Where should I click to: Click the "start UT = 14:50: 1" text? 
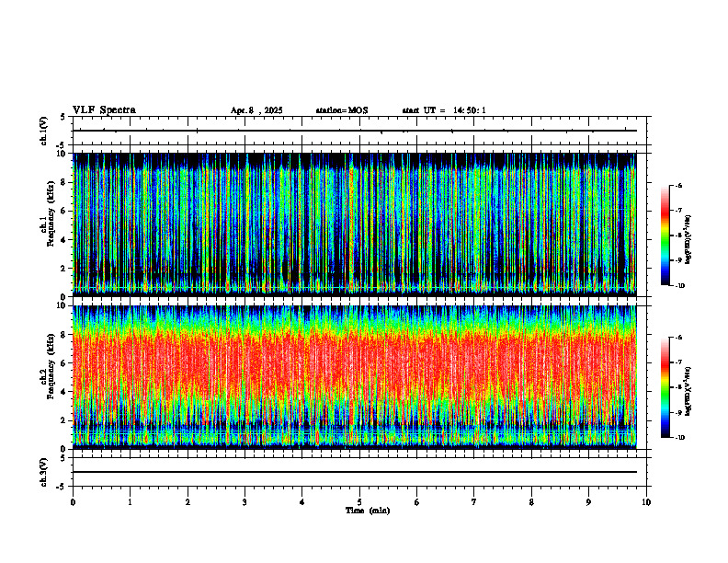[x=444, y=110]
